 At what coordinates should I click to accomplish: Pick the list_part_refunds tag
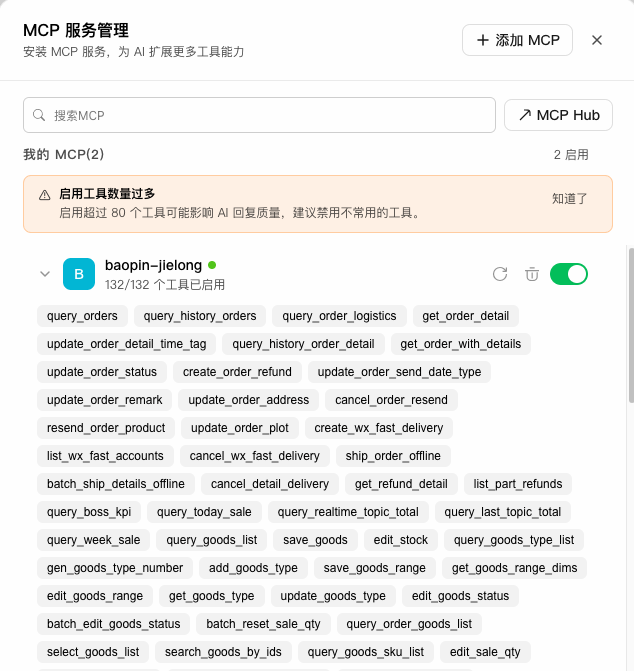coord(518,484)
